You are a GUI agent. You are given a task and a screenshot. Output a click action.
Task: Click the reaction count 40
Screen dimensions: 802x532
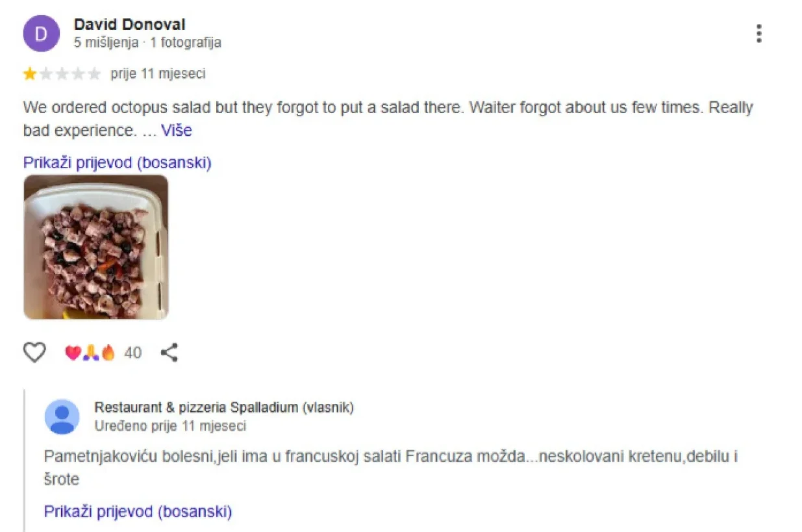coord(132,353)
